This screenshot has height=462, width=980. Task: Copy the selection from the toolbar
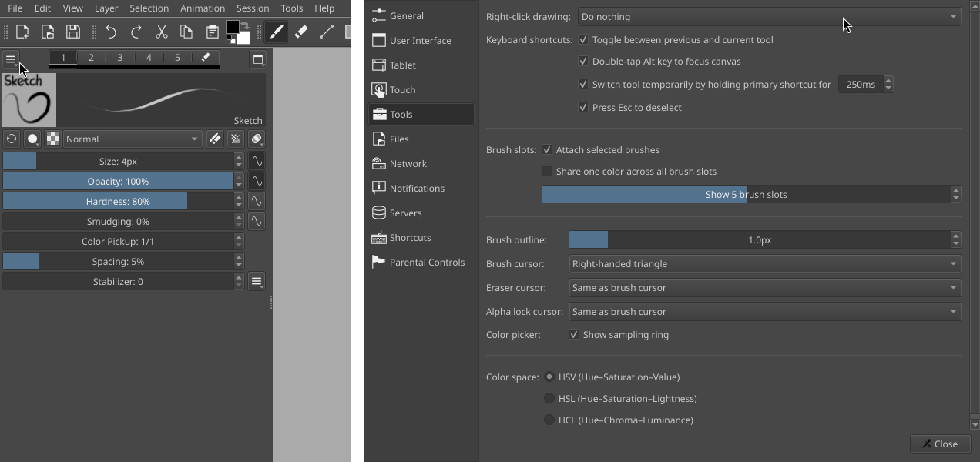click(186, 32)
